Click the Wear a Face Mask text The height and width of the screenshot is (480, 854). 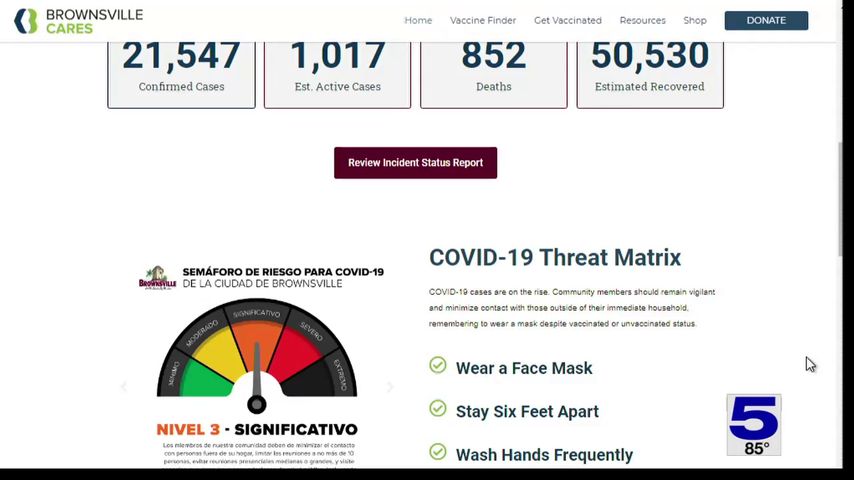524,368
